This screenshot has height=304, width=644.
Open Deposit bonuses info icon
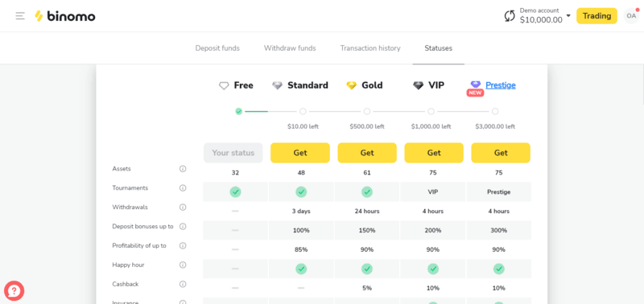[183, 227]
